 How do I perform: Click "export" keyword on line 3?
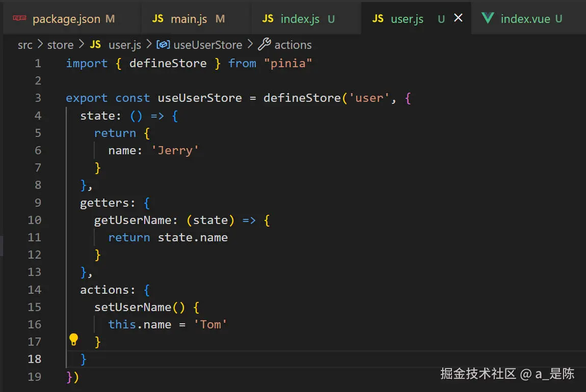87,98
